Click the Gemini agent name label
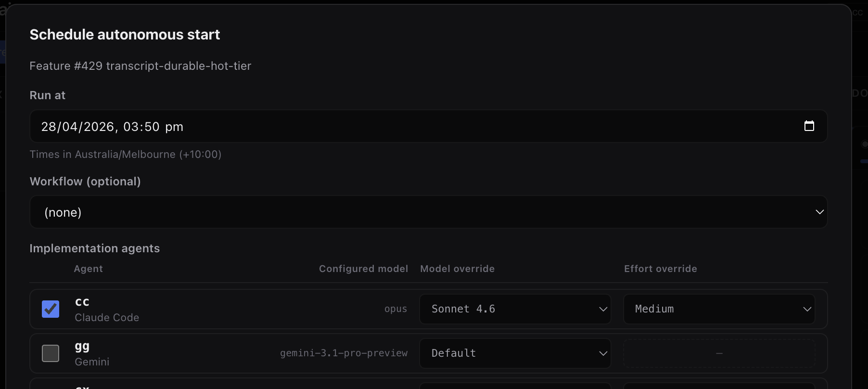The width and height of the screenshot is (868, 389). coord(92,362)
